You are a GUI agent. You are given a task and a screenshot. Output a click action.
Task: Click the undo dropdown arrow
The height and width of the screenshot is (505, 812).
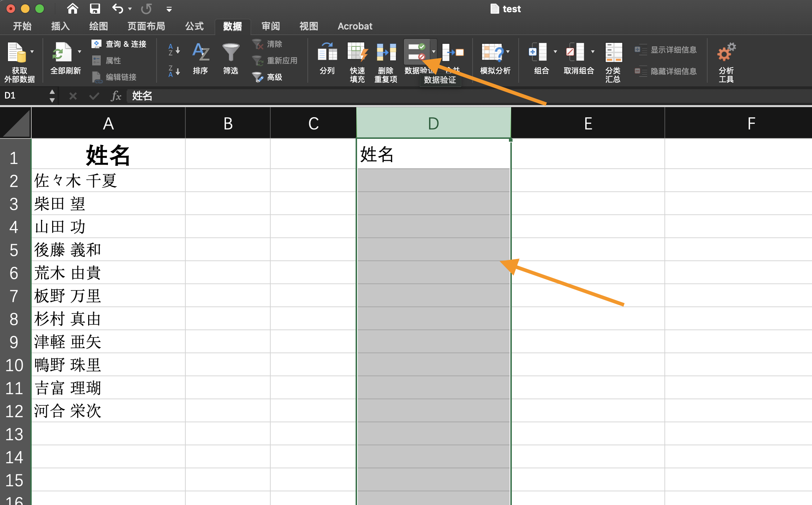tap(128, 10)
